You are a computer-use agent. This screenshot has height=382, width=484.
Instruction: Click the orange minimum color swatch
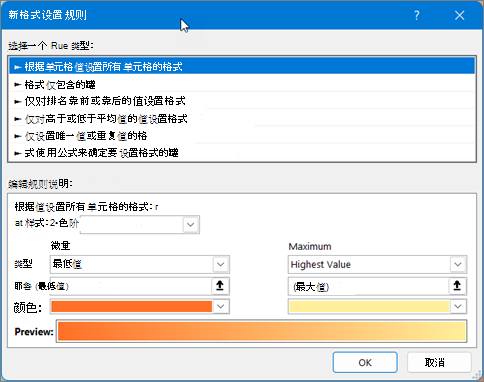click(x=132, y=307)
